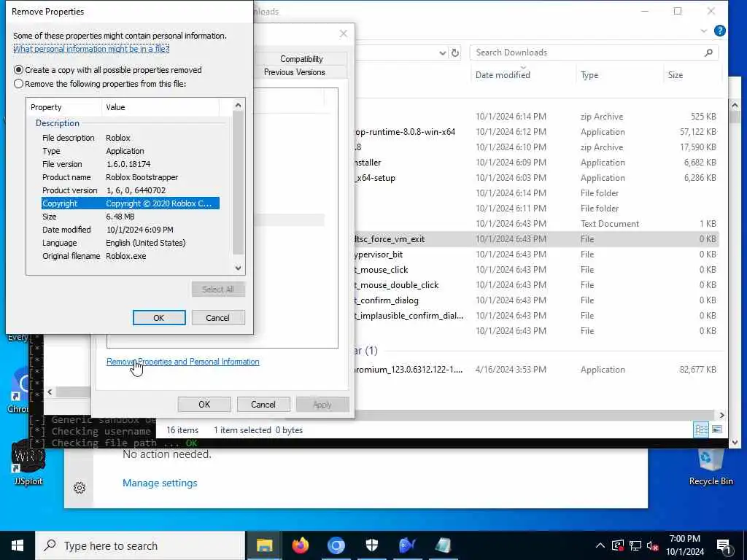This screenshot has height=560, width=747.
Task: Switch Explorer to large icons view
Action: point(716,429)
